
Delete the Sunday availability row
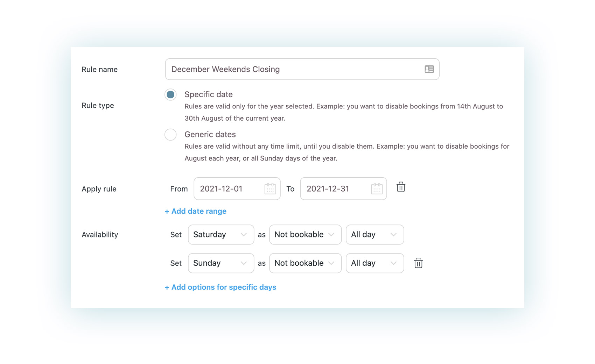418,263
